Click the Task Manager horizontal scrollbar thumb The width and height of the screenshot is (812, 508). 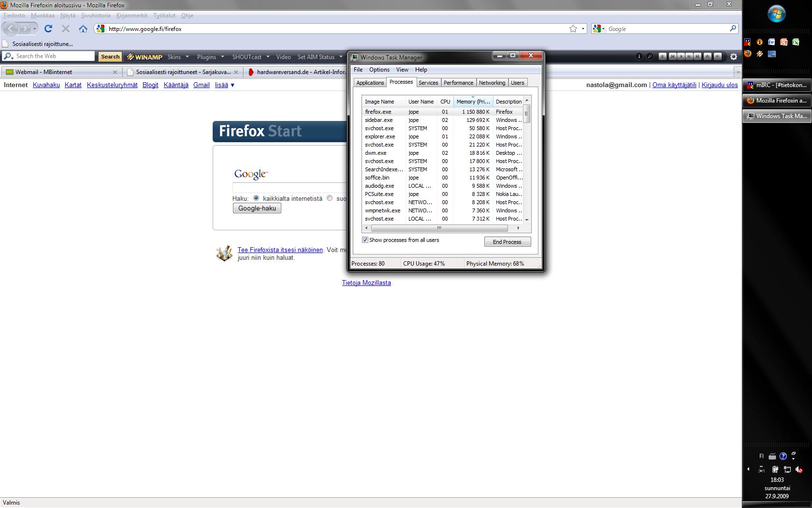pos(439,228)
